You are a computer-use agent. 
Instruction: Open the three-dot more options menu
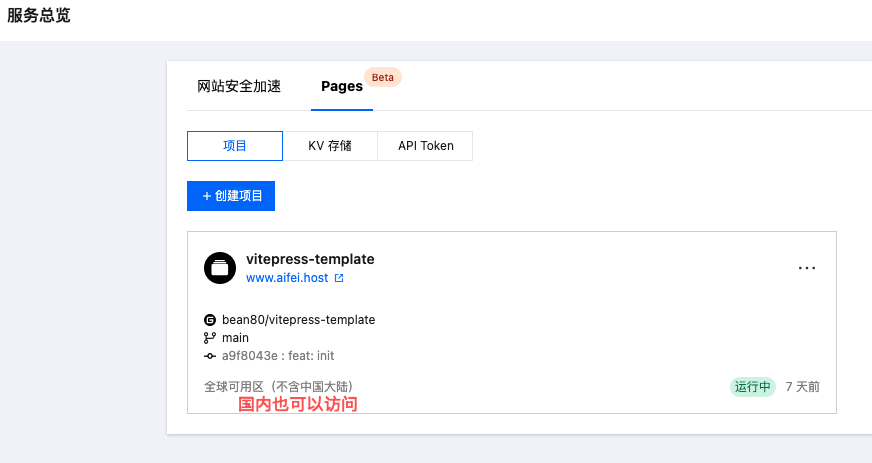(x=807, y=268)
